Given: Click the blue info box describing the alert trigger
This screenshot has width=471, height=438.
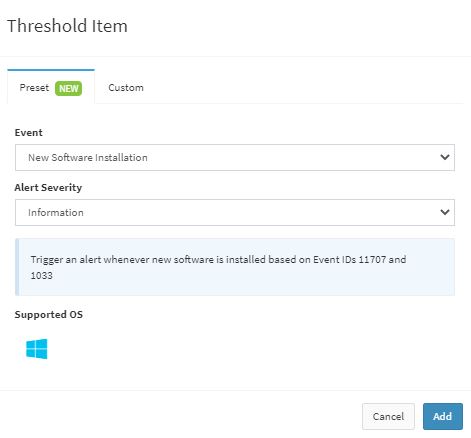Looking at the screenshot, I should (x=235, y=267).
